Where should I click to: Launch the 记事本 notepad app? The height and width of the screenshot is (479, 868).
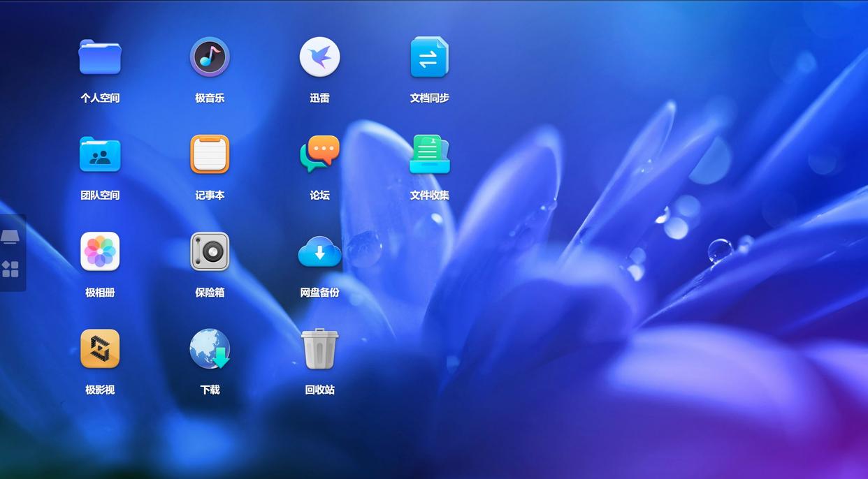[210, 154]
